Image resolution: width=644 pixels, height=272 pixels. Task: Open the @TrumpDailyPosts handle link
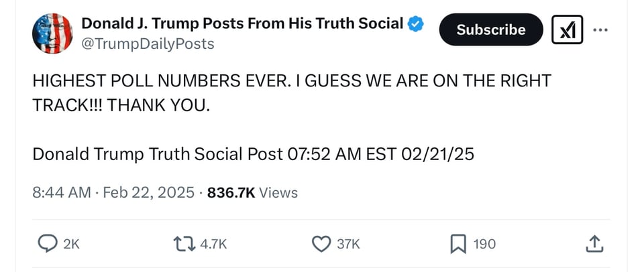pos(148,44)
